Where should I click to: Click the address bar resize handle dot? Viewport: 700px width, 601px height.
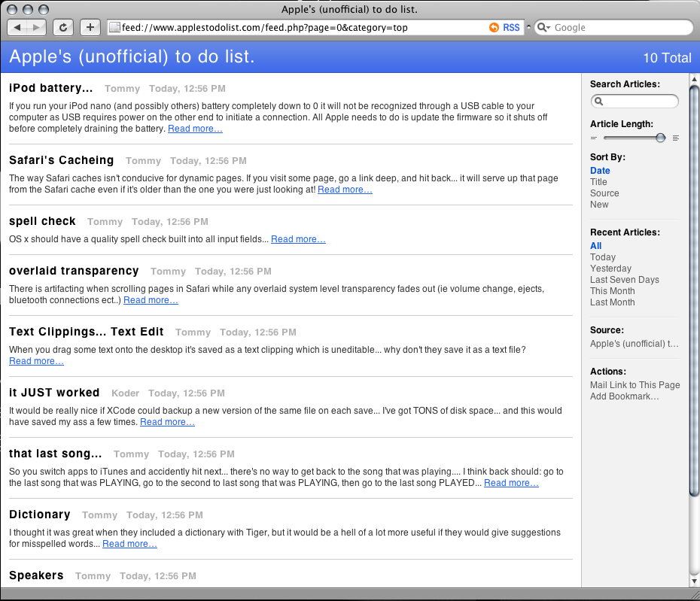tap(528, 27)
